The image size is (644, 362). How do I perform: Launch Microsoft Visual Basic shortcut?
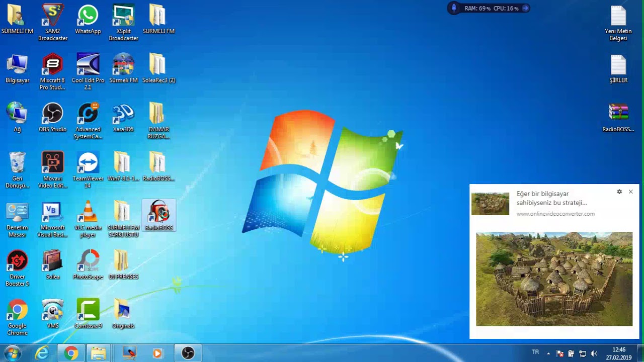53,219
